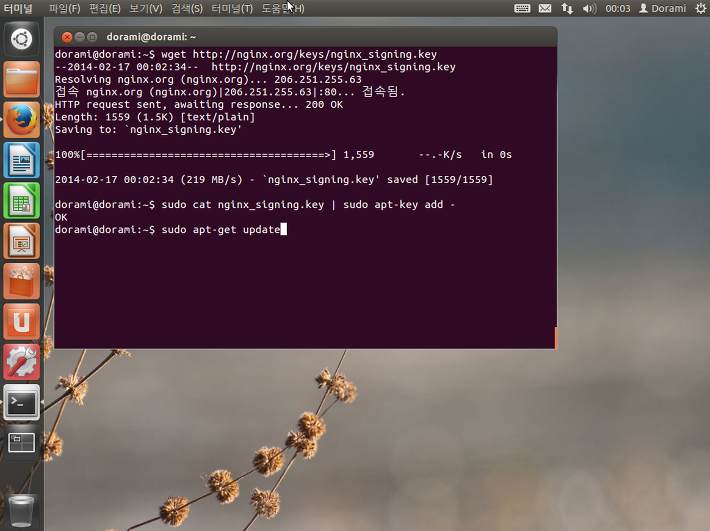Click the 'saved [1559/1559]' result line
710x531 pixels.
point(274,180)
